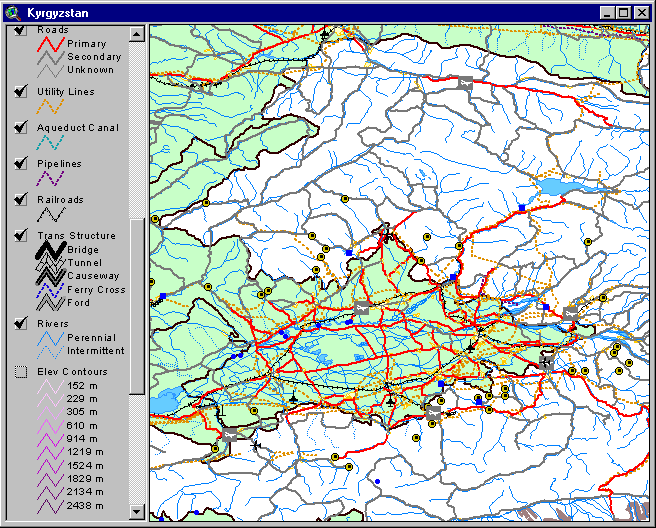Uncheck the Roads layer checkbox

click(20, 30)
